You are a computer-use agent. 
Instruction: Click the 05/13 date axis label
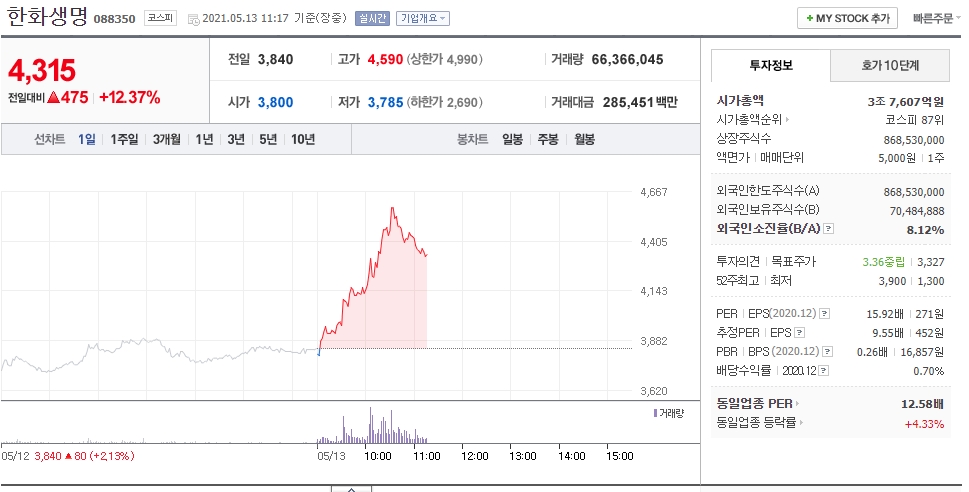click(331, 456)
